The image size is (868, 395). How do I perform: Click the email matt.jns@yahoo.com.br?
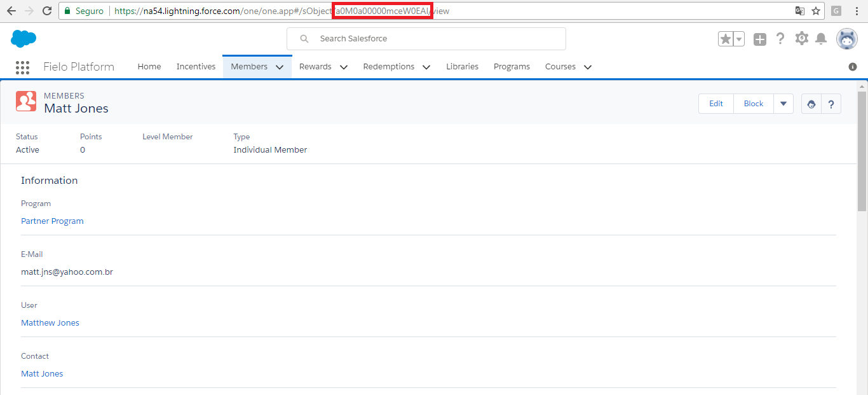coord(67,272)
